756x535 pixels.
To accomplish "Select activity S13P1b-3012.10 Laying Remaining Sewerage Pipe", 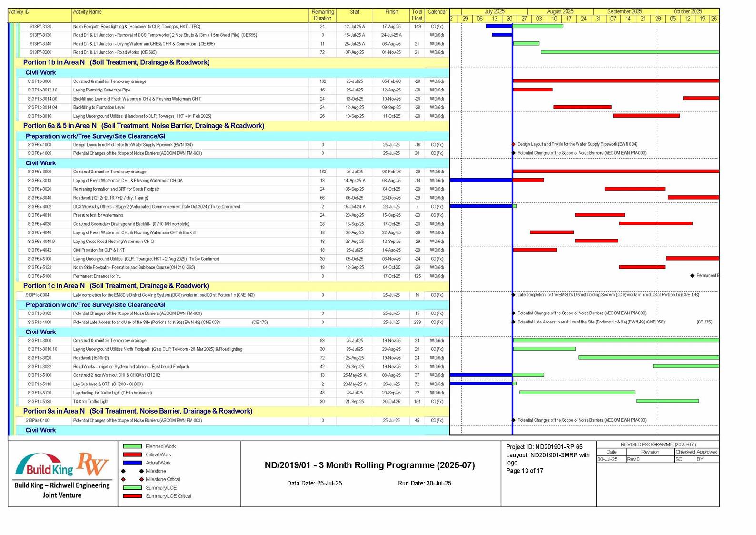I will click(x=233, y=90).
